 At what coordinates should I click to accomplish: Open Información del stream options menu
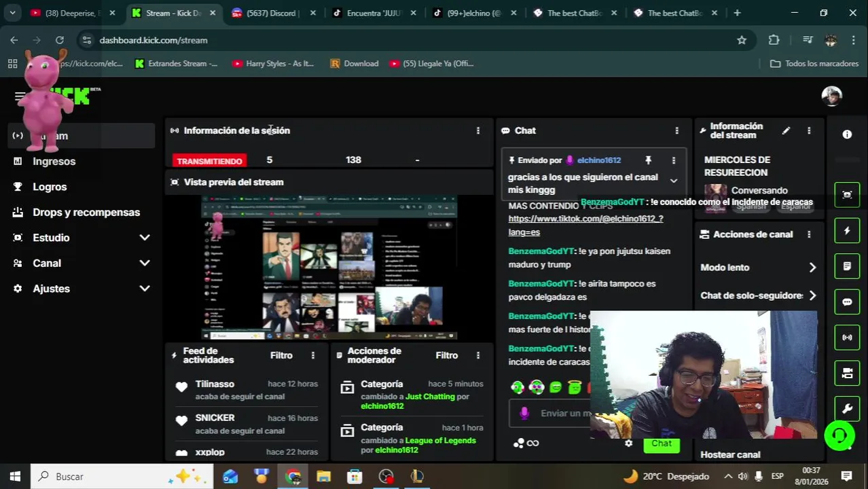(x=809, y=130)
